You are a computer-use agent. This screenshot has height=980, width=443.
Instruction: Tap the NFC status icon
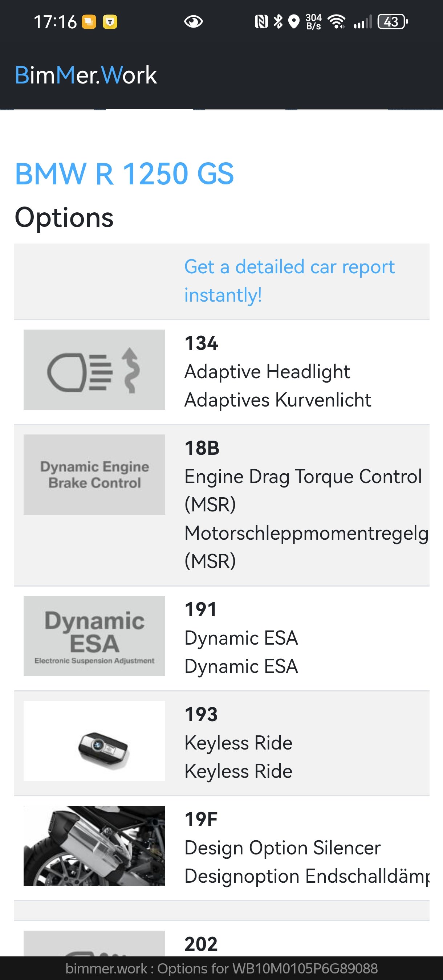(x=261, y=22)
